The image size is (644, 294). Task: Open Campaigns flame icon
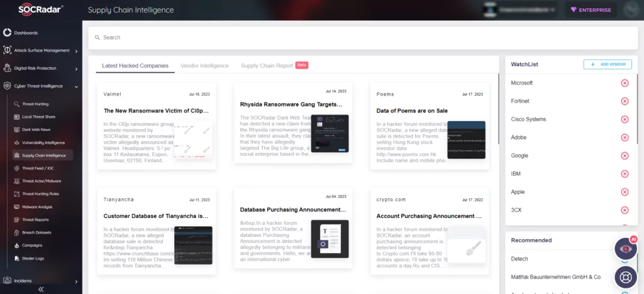tap(17, 245)
